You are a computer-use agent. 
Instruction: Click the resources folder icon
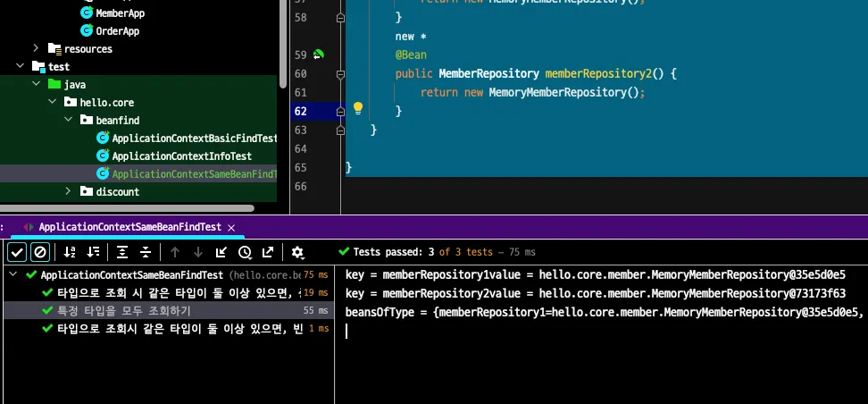[x=54, y=48]
